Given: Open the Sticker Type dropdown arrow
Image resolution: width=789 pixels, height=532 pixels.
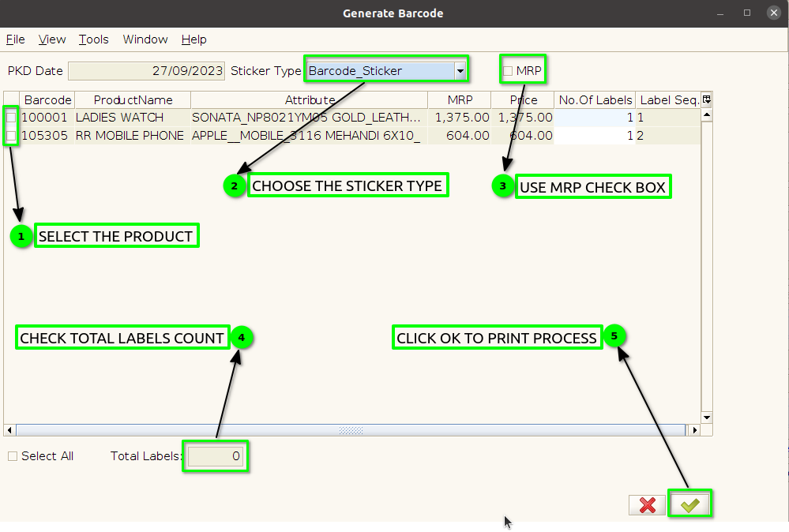Looking at the screenshot, I should coord(460,71).
